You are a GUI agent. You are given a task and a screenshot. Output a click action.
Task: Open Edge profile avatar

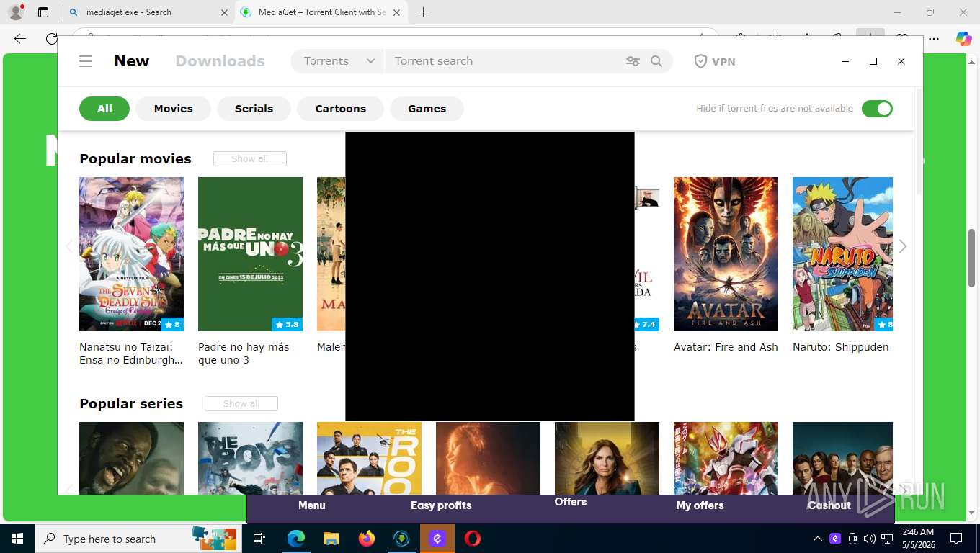[x=16, y=12]
